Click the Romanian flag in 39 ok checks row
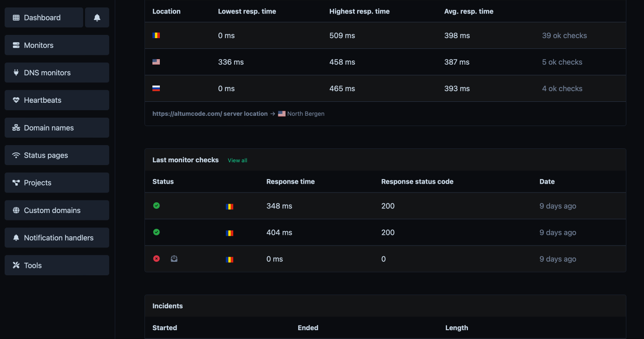Screen dimensions: 644x339 click(x=156, y=35)
